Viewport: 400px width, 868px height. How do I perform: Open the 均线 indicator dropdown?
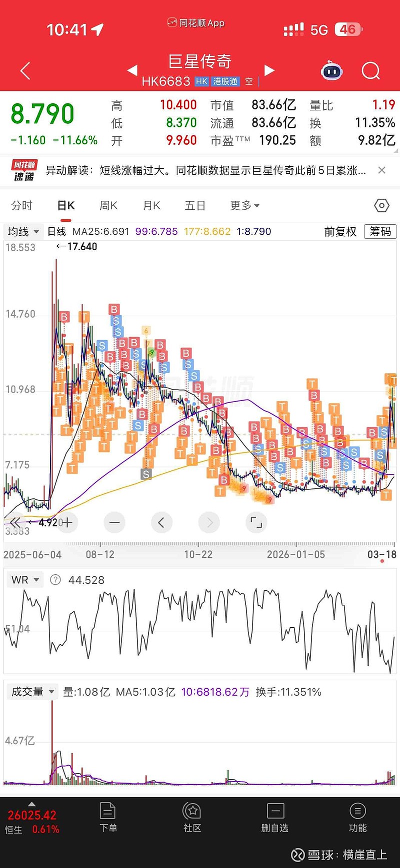click(x=23, y=231)
